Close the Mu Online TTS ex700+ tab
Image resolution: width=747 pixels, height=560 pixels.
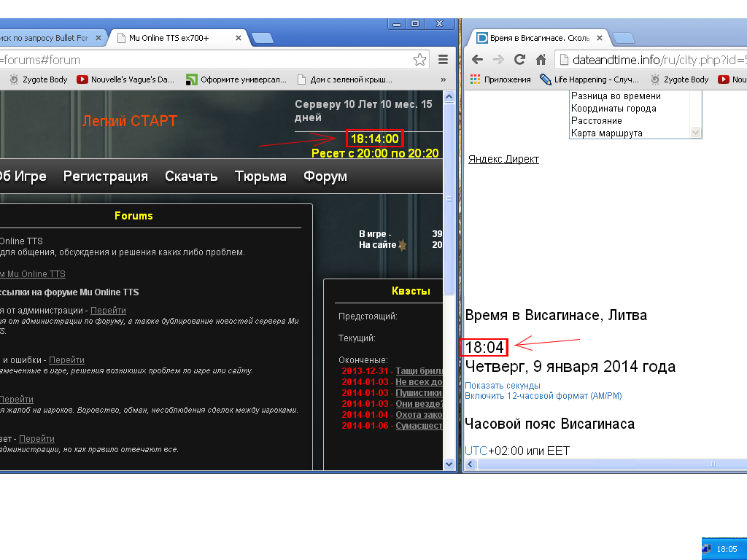[239, 38]
